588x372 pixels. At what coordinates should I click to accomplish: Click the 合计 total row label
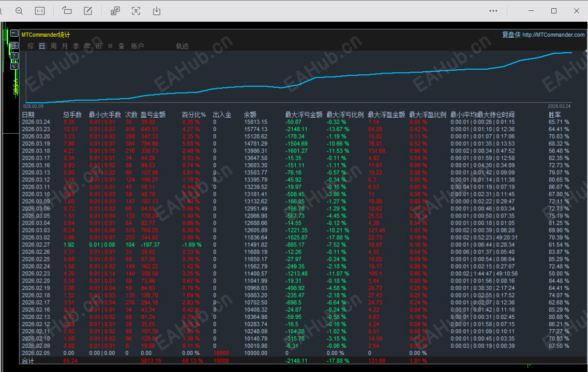coord(28,361)
